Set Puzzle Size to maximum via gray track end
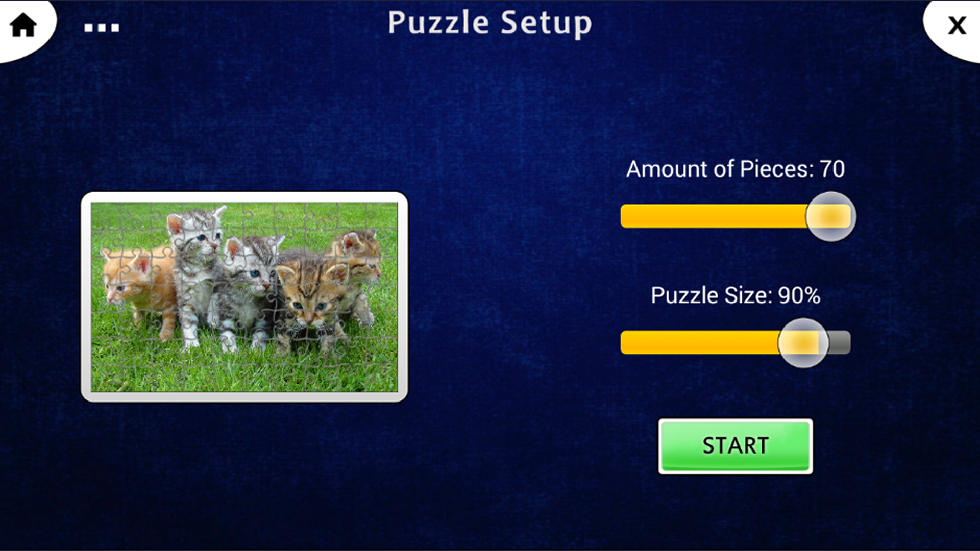Image resolution: width=980 pixels, height=551 pixels. 841,342
